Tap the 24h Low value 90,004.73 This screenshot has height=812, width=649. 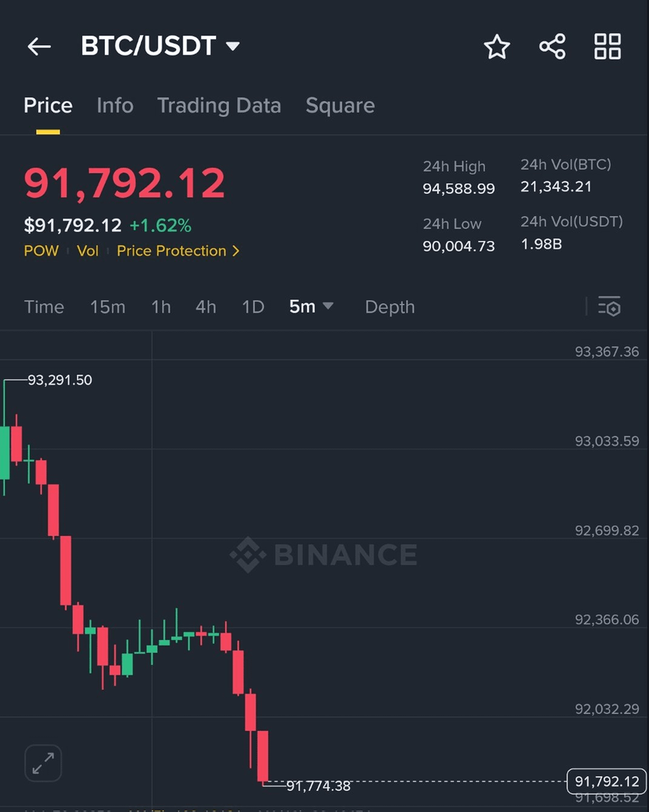pos(459,246)
